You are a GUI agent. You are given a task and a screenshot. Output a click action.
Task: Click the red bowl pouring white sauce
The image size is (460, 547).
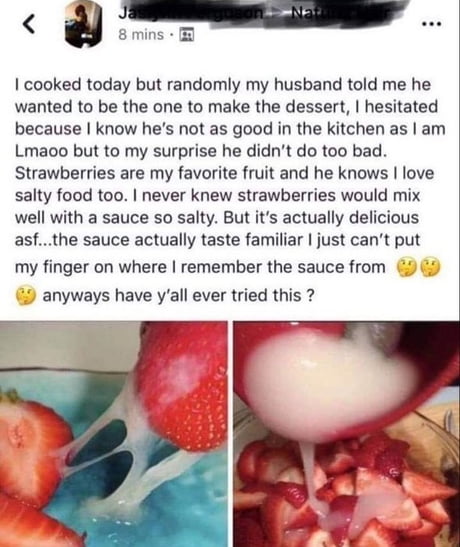click(x=345, y=380)
